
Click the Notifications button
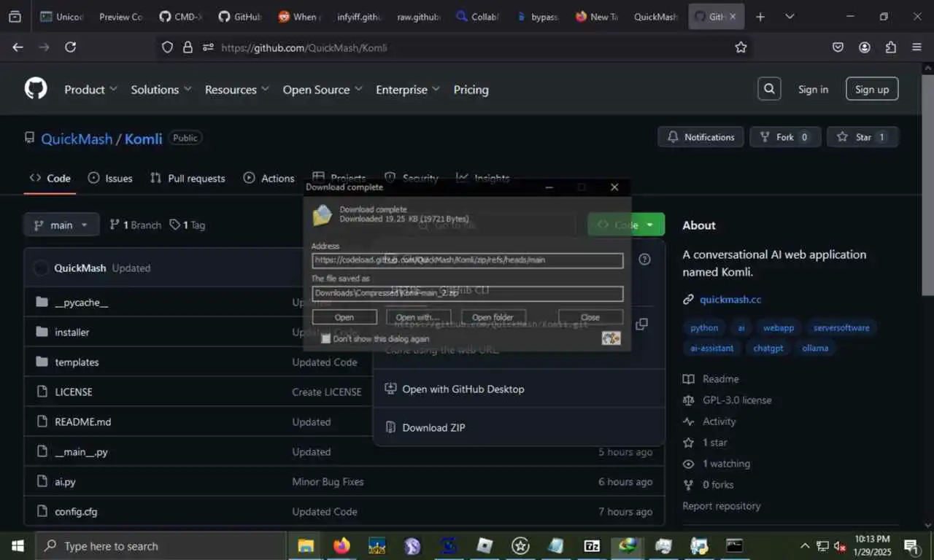[701, 137]
